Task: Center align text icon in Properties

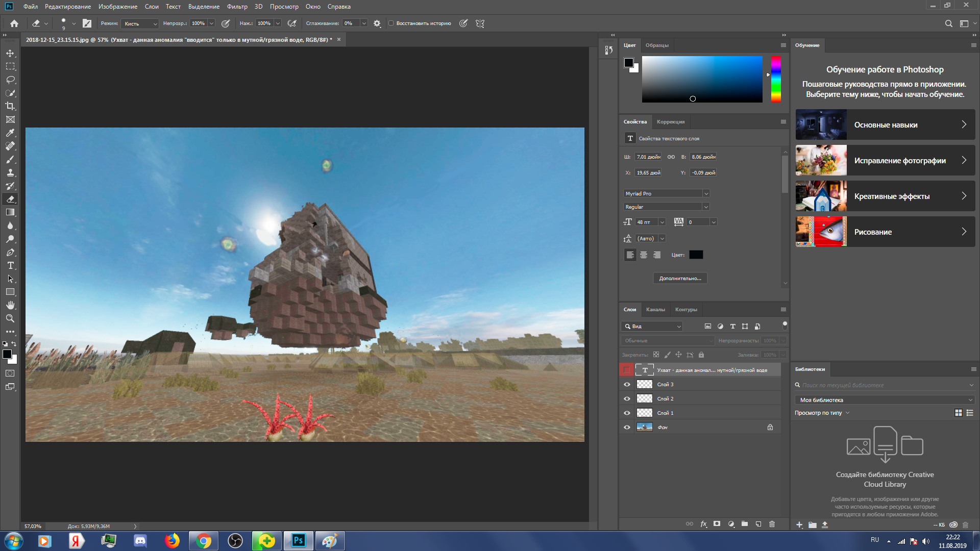Action: coord(644,255)
